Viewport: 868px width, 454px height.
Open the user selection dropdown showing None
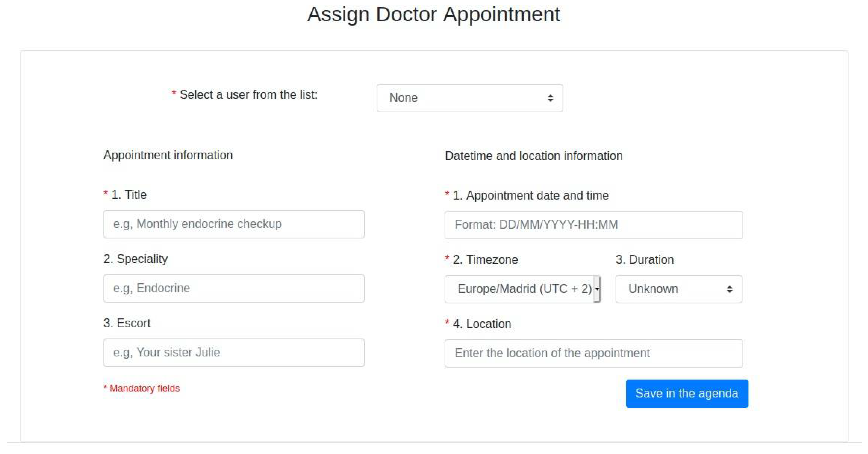469,98
